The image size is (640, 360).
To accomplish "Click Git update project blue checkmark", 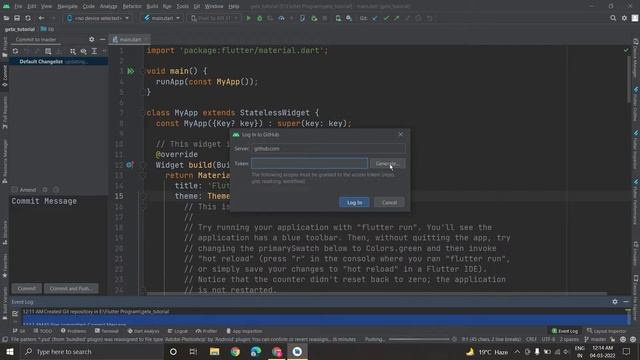I will click(375, 18).
